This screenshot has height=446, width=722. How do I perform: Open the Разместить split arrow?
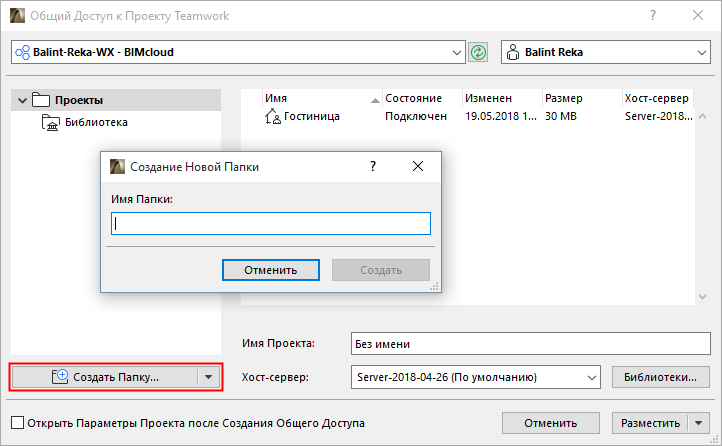click(x=699, y=423)
